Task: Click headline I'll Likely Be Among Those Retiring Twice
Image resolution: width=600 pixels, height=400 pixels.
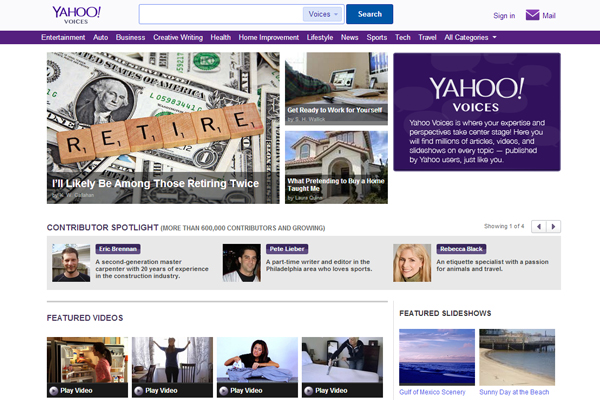Action: (155, 183)
